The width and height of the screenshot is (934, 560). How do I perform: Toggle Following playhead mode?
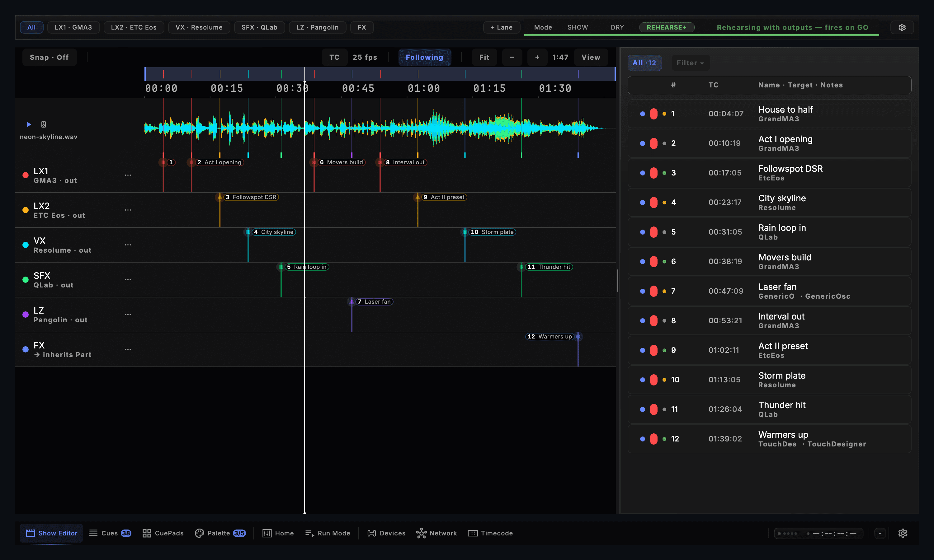pos(424,57)
